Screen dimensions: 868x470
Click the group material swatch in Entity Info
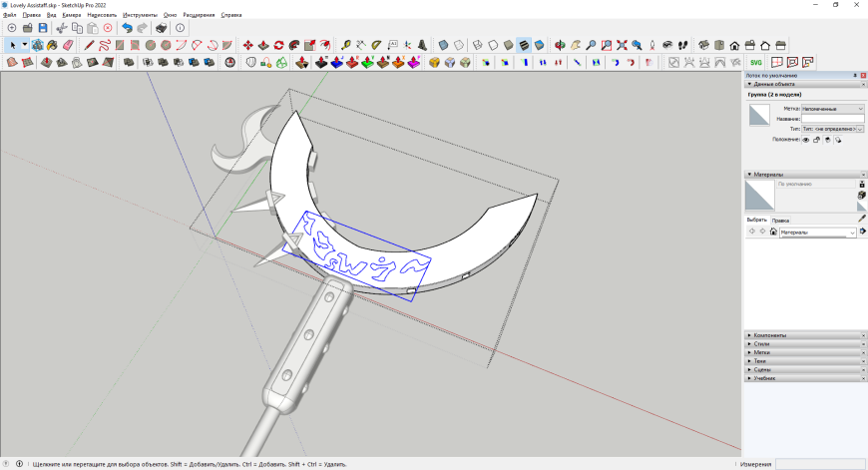(x=759, y=115)
